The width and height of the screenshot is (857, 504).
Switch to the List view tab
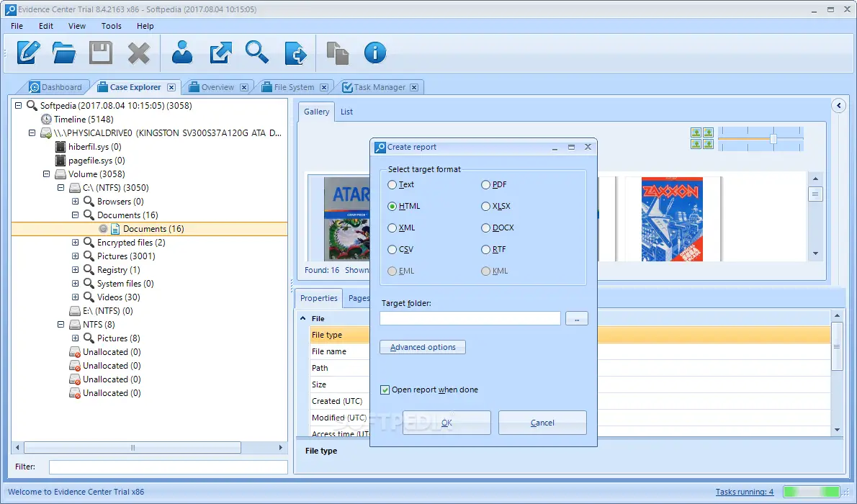[346, 112]
